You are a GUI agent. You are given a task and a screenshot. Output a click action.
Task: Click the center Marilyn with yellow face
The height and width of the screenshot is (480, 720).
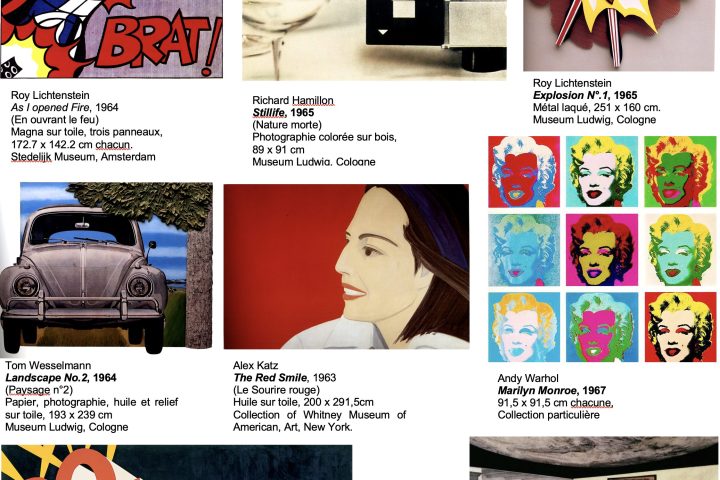click(602, 249)
